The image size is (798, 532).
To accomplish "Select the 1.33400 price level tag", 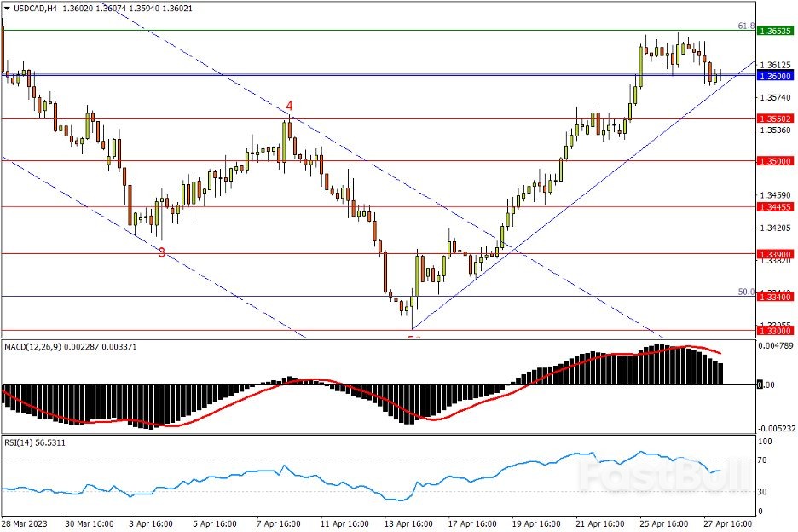I will click(x=774, y=297).
